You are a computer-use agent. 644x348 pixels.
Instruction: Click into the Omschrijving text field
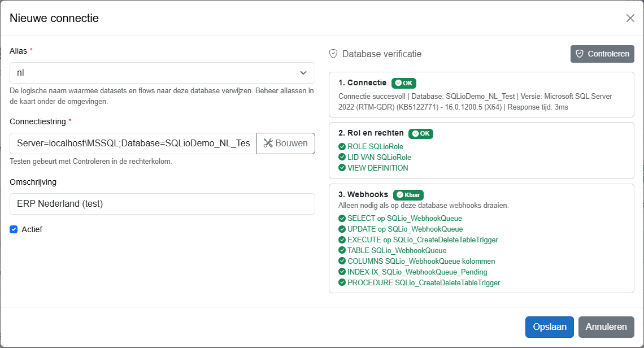click(162, 204)
